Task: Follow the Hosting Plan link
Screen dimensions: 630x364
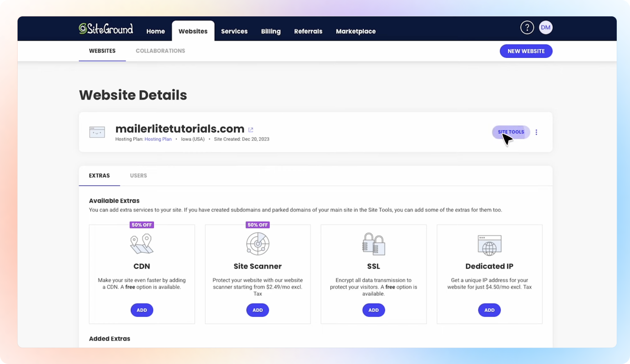Action: pyautogui.click(x=158, y=139)
